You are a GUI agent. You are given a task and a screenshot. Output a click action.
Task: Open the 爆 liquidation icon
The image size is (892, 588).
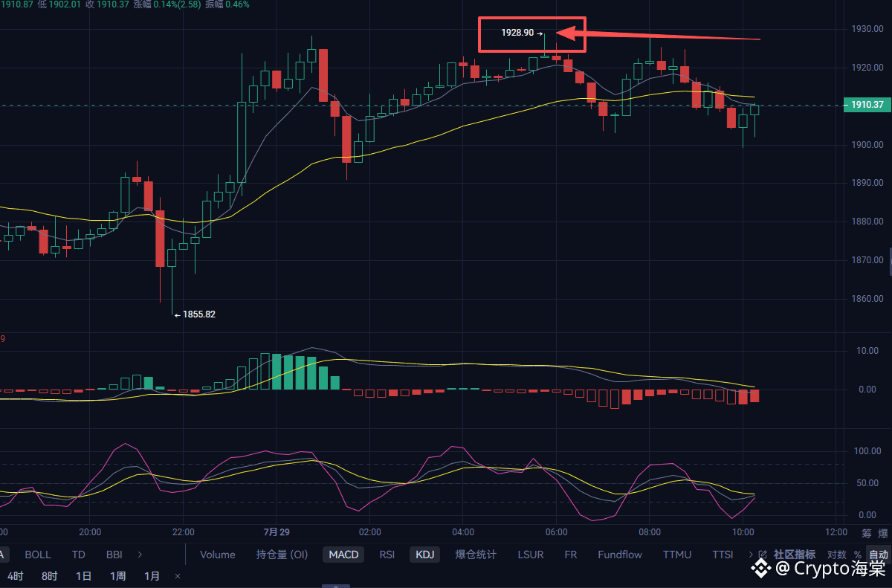883,534
